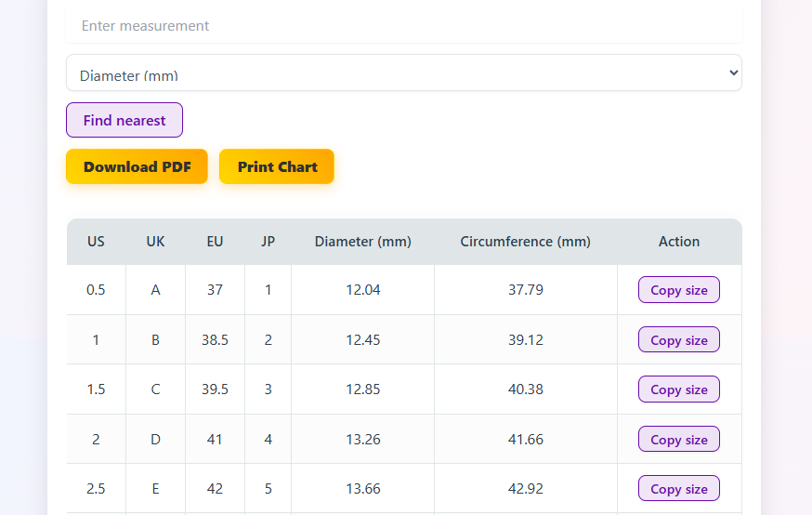Copy size for US 2 row
Screen dimensions: 812x515
678,440
